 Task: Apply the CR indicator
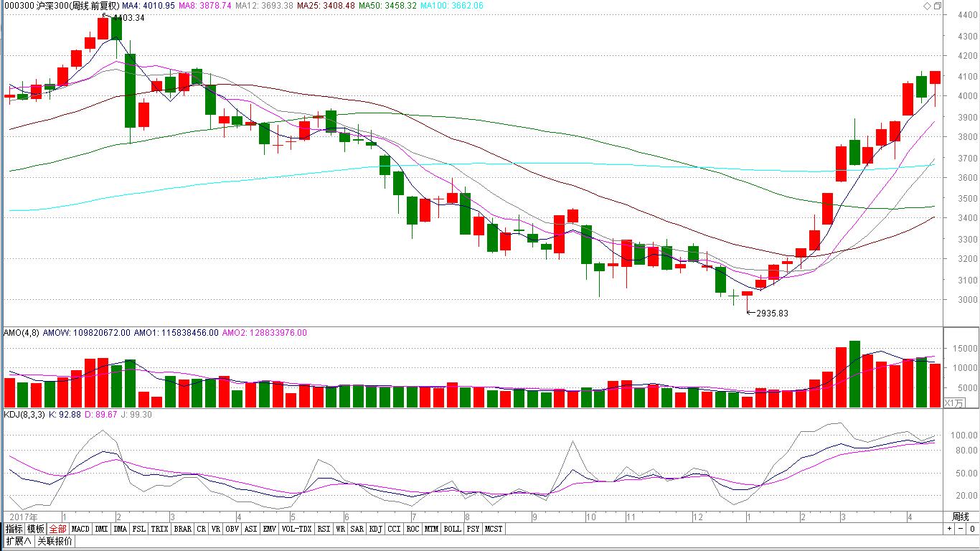202,529
